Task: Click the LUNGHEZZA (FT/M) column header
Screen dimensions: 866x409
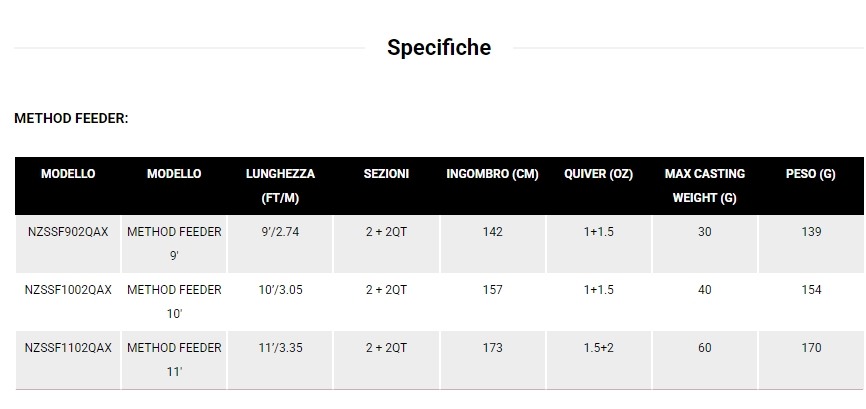Action: tap(280, 185)
